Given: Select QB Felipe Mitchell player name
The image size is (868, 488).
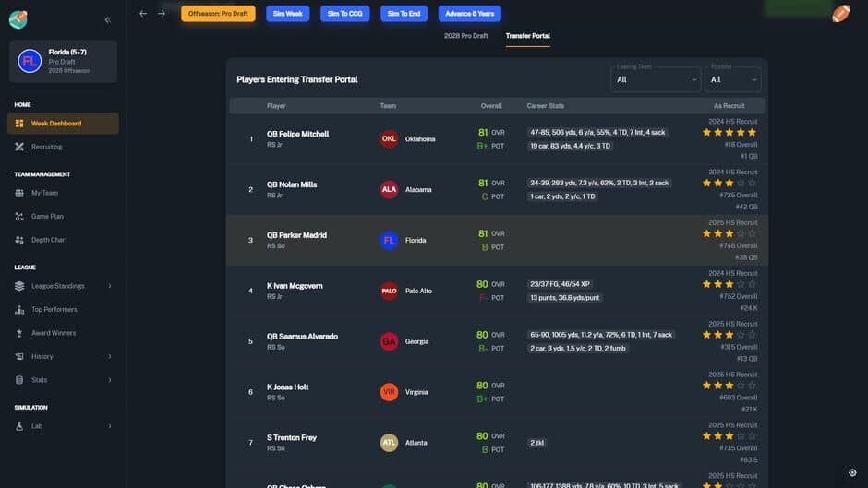Looking at the screenshot, I should pos(297,134).
